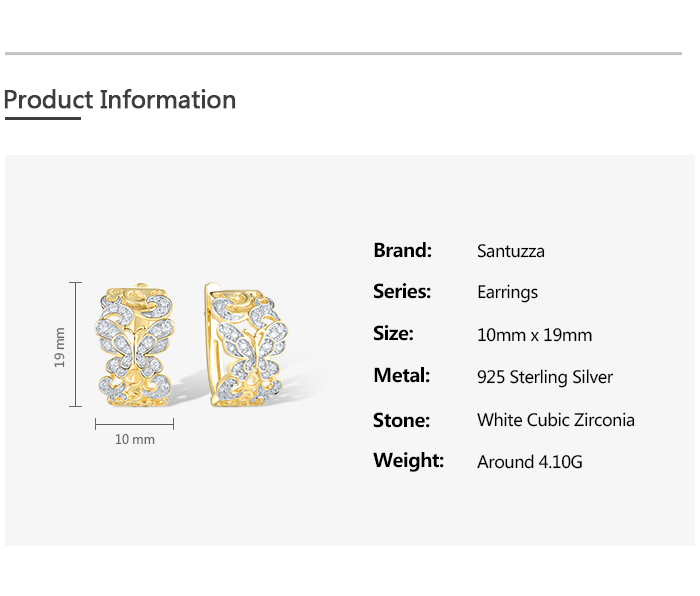Select the Around 4.10G weight value

(529, 462)
